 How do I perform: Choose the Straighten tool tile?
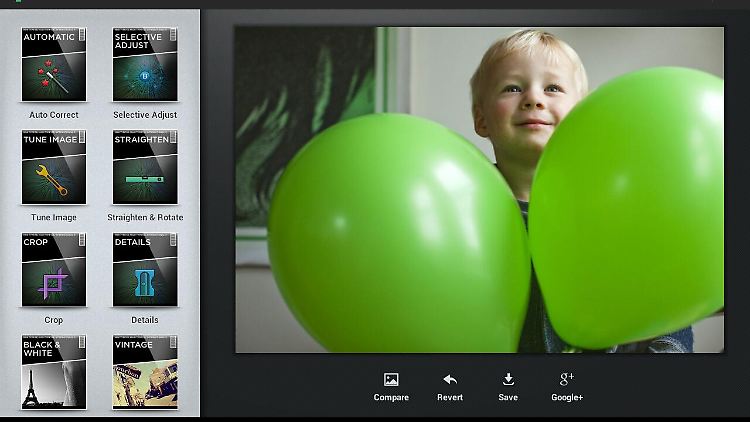[x=145, y=167]
